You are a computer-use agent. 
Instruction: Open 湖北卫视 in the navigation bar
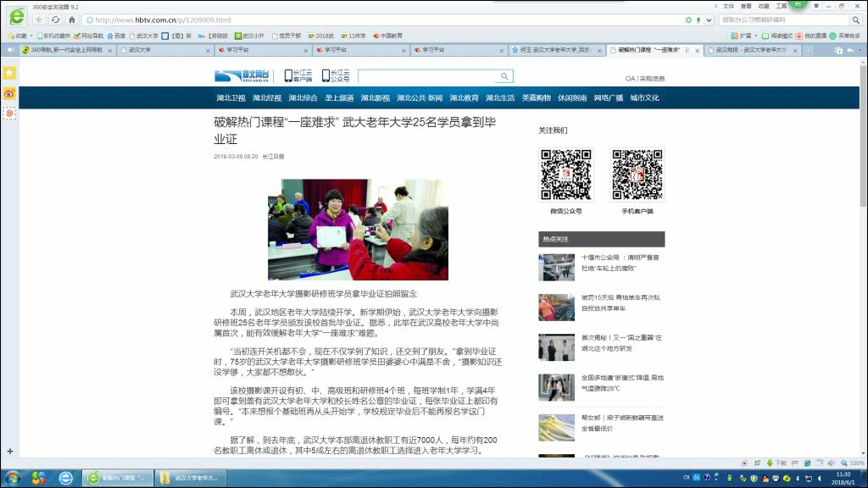tap(231, 98)
